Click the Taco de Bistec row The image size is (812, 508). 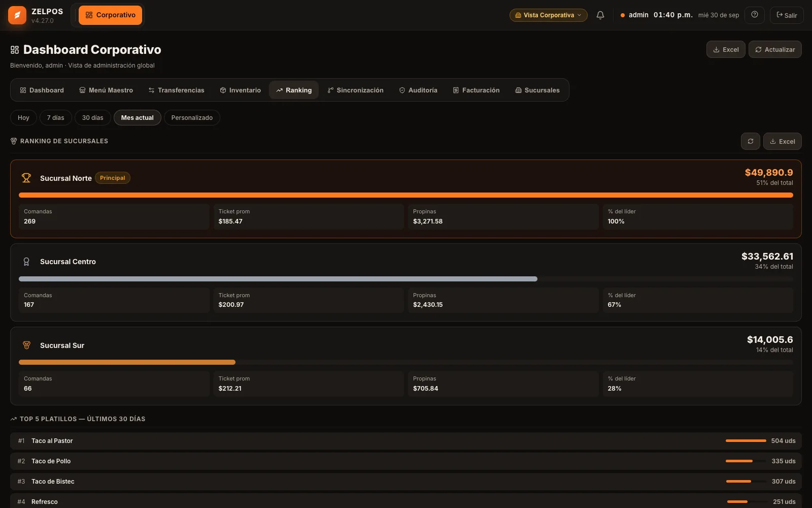tap(406, 482)
